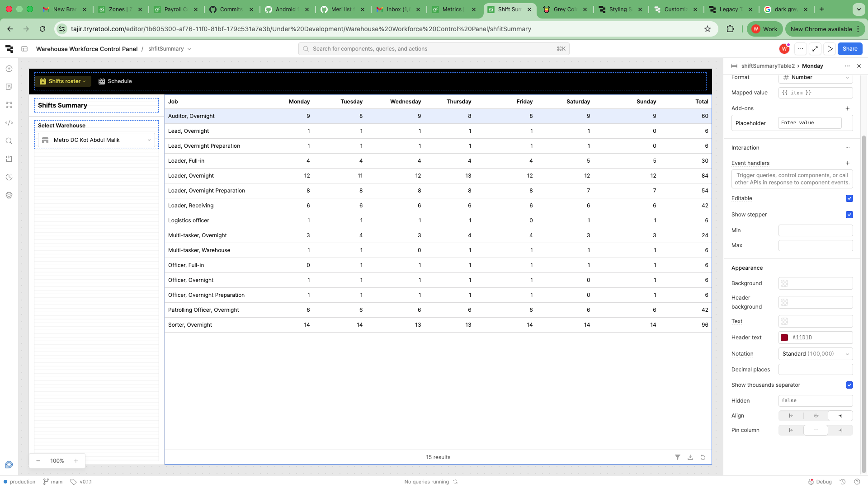Switch to the Schedule tab
868x488 pixels.
point(115,81)
